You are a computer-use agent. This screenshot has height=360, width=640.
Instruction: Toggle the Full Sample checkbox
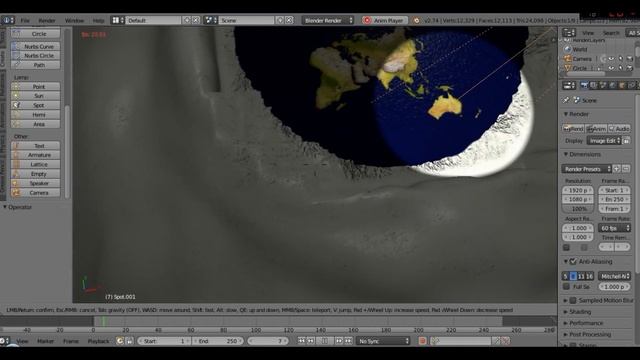pyautogui.click(x=566, y=287)
